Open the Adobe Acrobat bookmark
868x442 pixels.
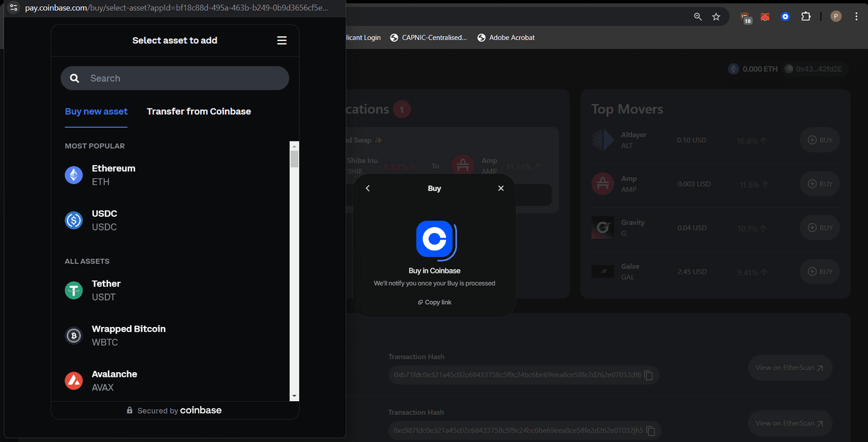pos(506,37)
